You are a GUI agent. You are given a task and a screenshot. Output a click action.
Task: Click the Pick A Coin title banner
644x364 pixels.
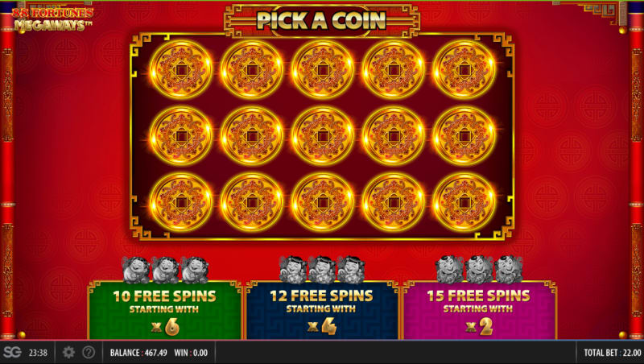(x=321, y=20)
